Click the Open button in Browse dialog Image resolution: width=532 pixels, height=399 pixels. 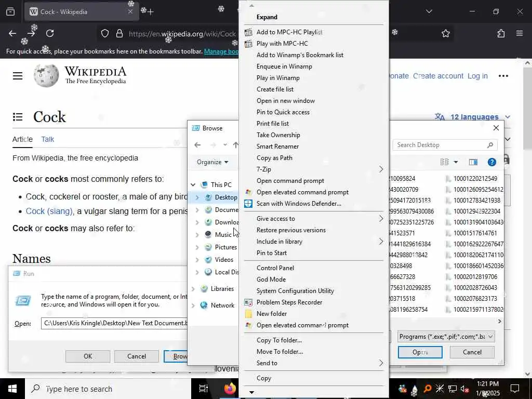[x=420, y=352]
